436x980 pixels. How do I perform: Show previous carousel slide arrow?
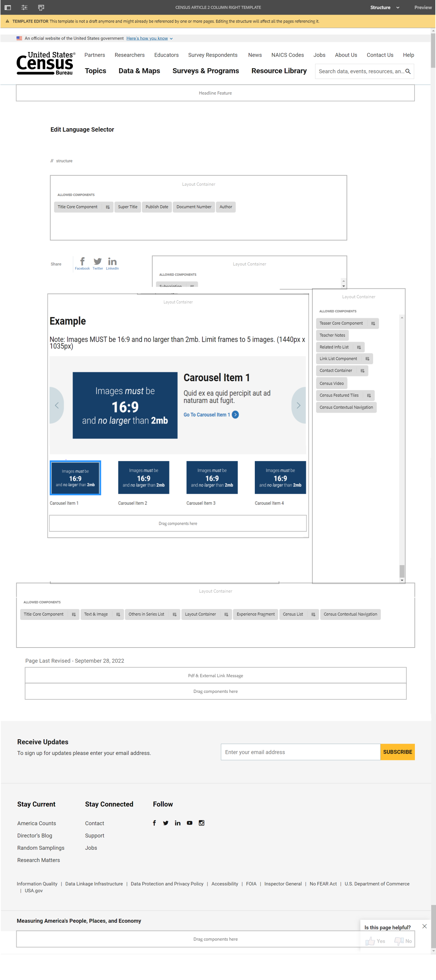tap(57, 405)
